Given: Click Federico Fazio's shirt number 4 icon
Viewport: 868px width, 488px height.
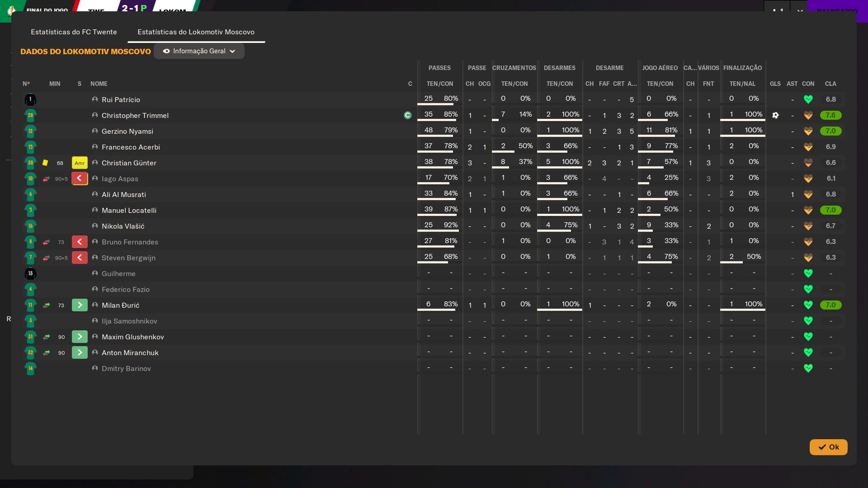Looking at the screenshot, I should (30, 289).
